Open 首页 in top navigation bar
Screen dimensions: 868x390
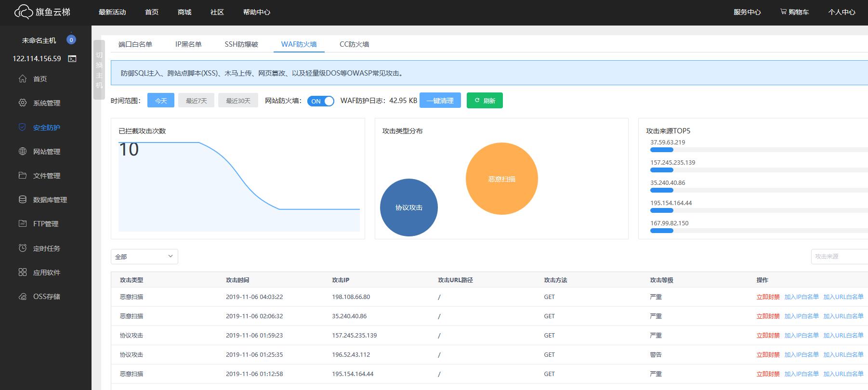coord(152,12)
